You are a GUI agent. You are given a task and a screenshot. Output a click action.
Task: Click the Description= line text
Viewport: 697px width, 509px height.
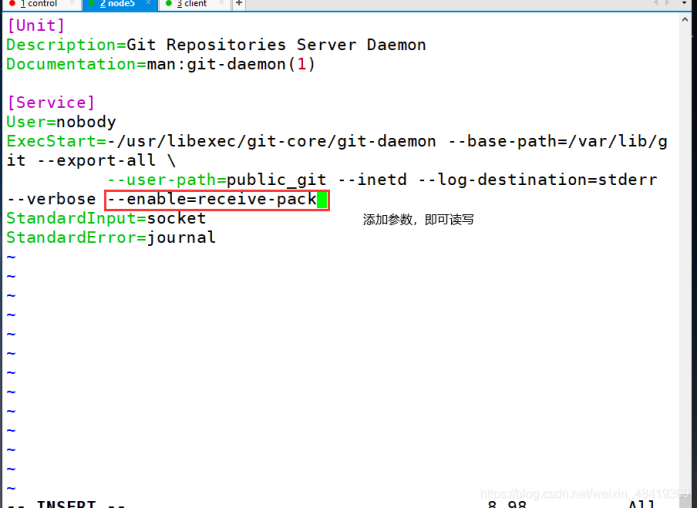click(x=216, y=45)
